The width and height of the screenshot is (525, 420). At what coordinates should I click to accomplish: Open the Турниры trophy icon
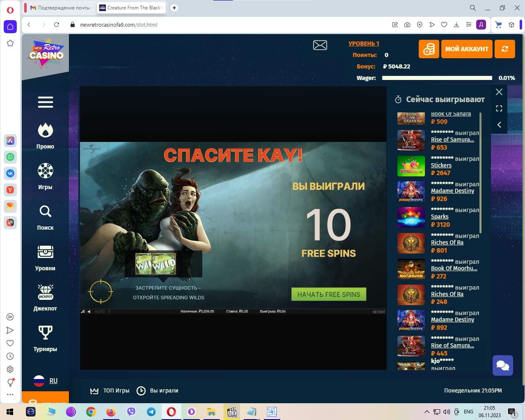[46, 333]
